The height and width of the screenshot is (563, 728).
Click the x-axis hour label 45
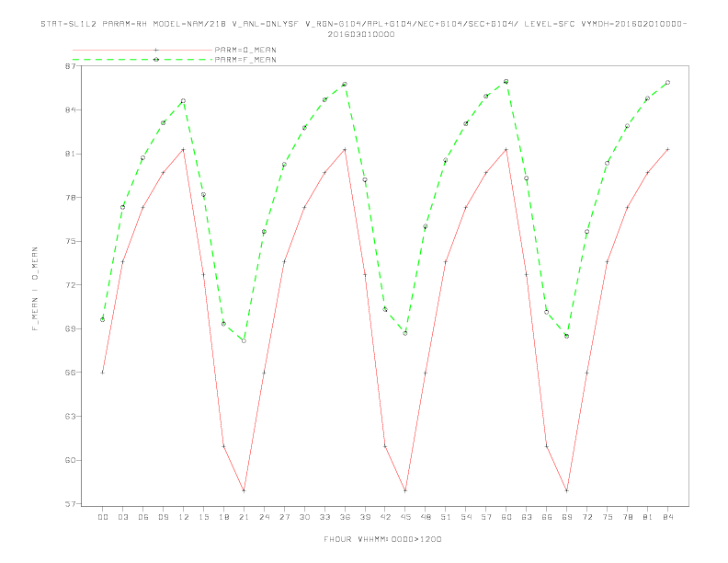pyautogui.click(x=405, y=517)
